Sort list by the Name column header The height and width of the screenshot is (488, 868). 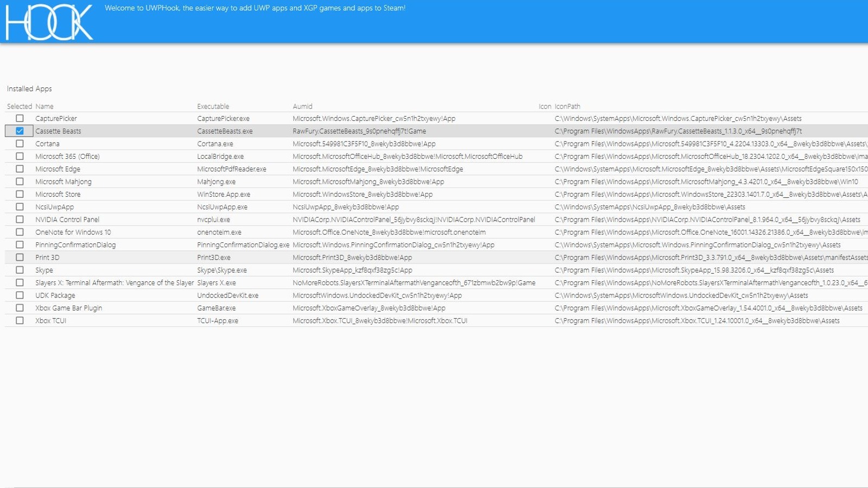[x=44, y=106]
